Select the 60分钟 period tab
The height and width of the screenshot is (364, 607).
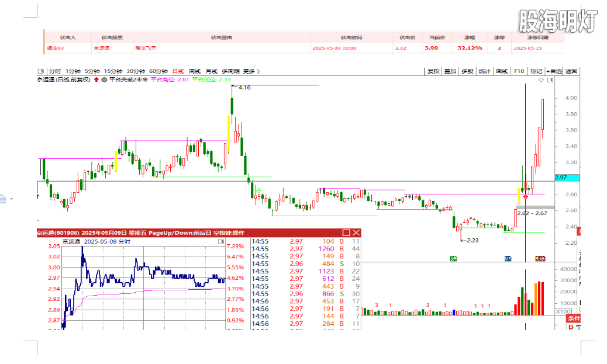point(158,71)
